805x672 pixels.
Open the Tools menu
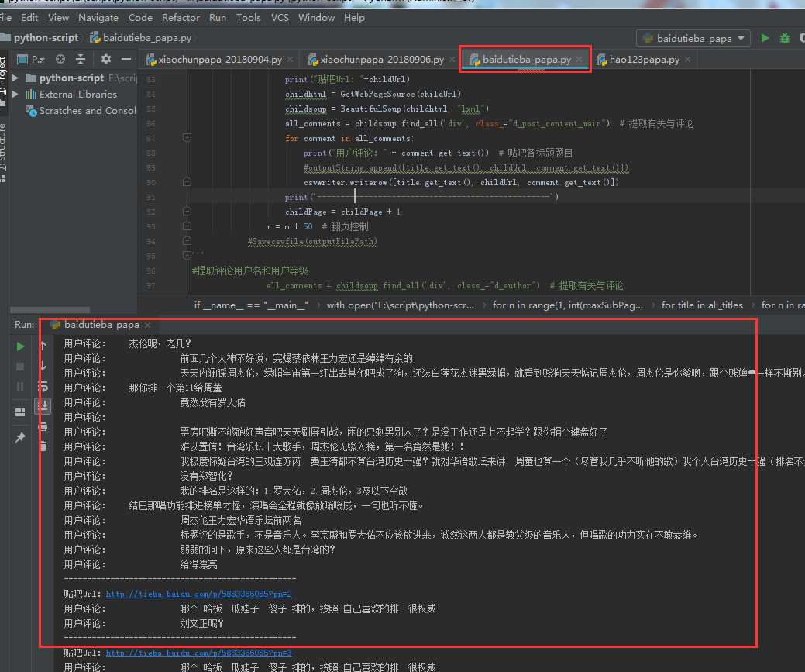pyautogui.click(x=249, y=18)
